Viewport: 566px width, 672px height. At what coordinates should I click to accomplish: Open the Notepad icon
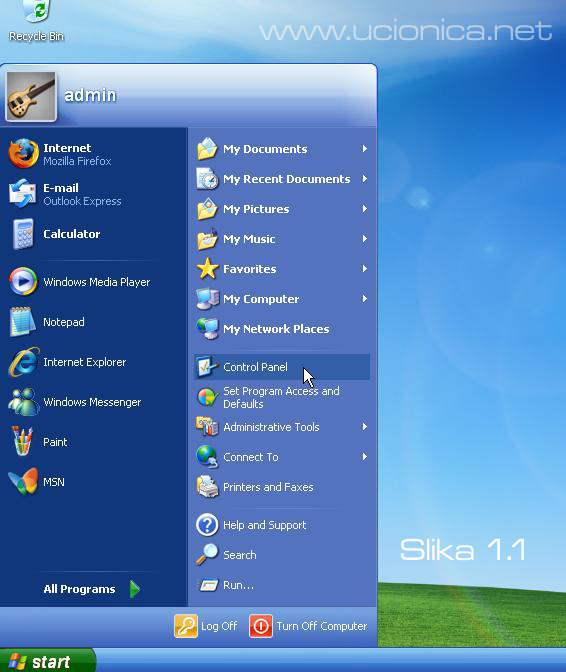(x=23, y=321)
